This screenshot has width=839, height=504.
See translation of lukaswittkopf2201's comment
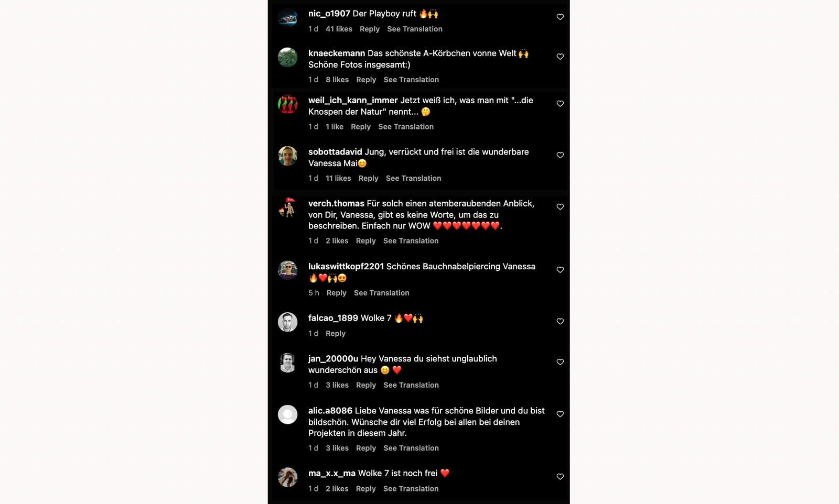tap(381, 293)
